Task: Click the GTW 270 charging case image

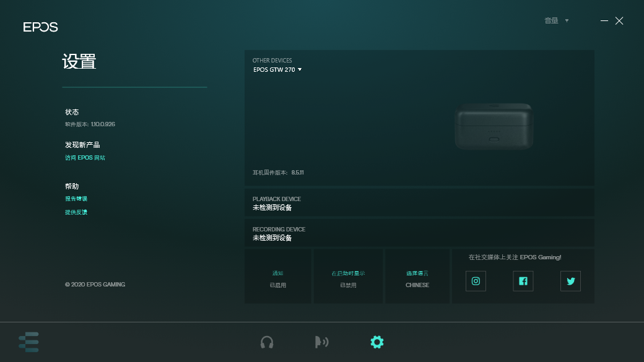Action: pyautogui.click(x=494, y=126)
